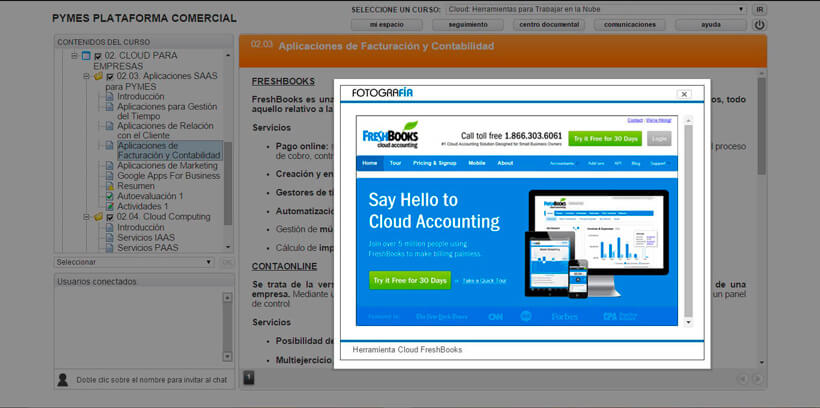Click the folder icon of 02.03 Aplicaciones SAAS
The height and width of the screenshot is (408, 820).
[98, 76]
